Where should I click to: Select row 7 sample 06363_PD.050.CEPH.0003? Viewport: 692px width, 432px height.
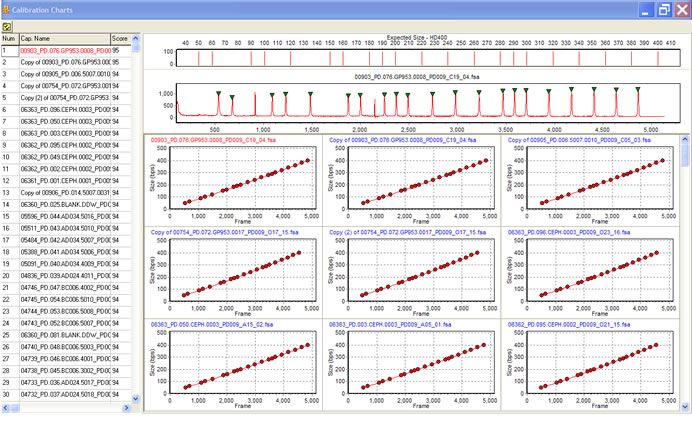click(66, 122)
